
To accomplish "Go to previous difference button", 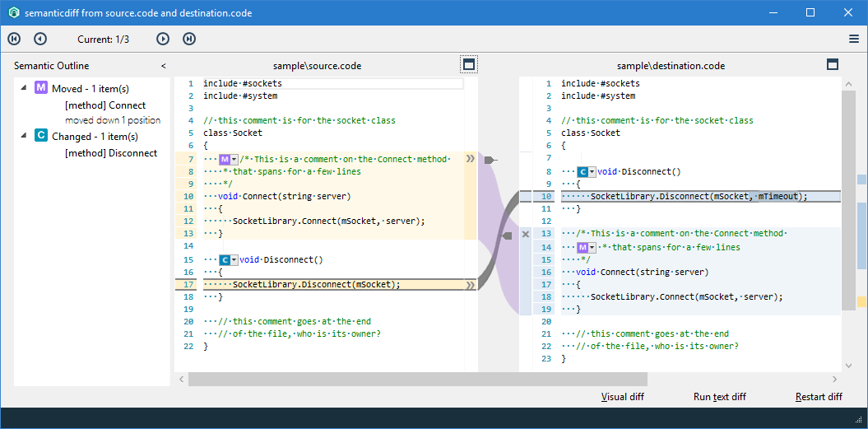I will tap(40, 39).
